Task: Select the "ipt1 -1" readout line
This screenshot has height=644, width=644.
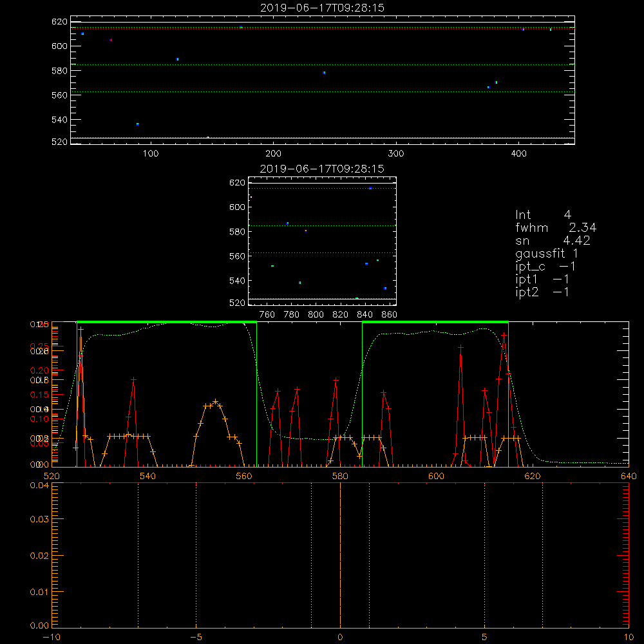Action: point(542,279)
